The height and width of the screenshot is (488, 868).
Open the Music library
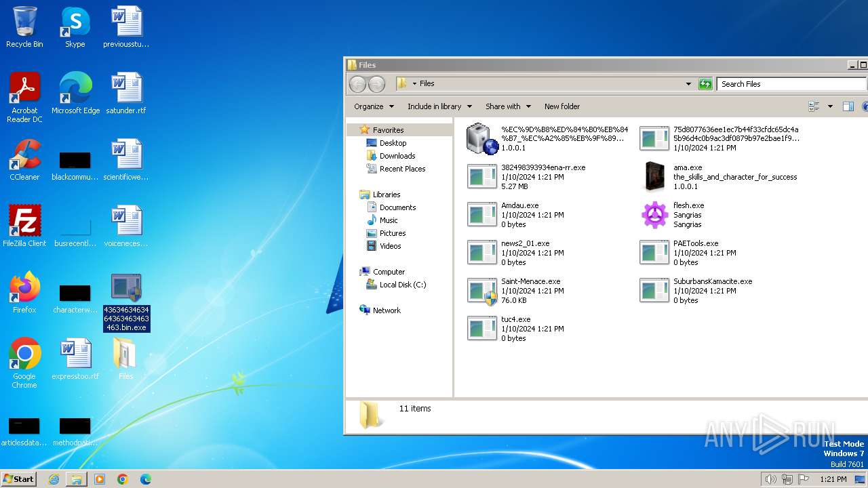pos(389,220)
